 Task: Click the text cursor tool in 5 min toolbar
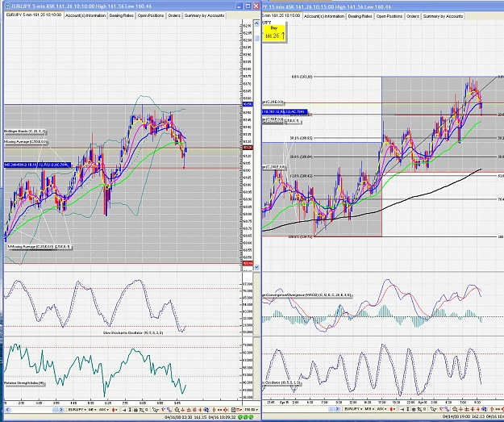coord(130,410)
